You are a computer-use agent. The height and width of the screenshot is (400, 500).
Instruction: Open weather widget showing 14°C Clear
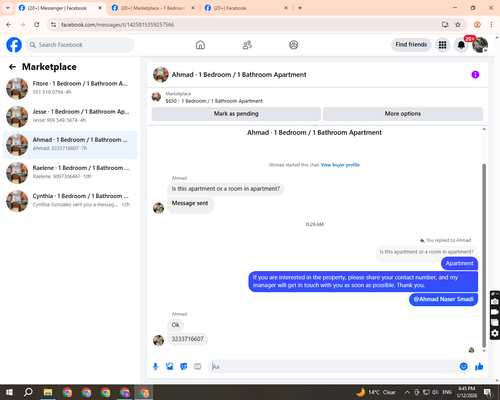click(376, 392)
